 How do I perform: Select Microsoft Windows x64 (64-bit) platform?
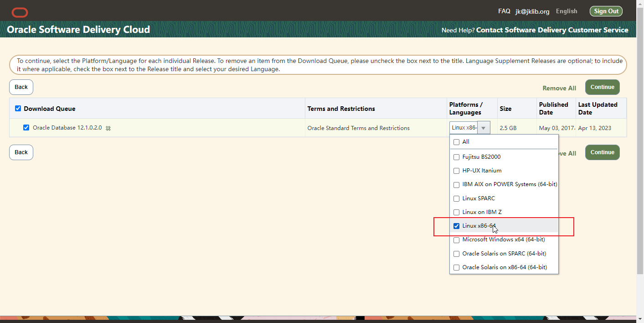[456, 240]
